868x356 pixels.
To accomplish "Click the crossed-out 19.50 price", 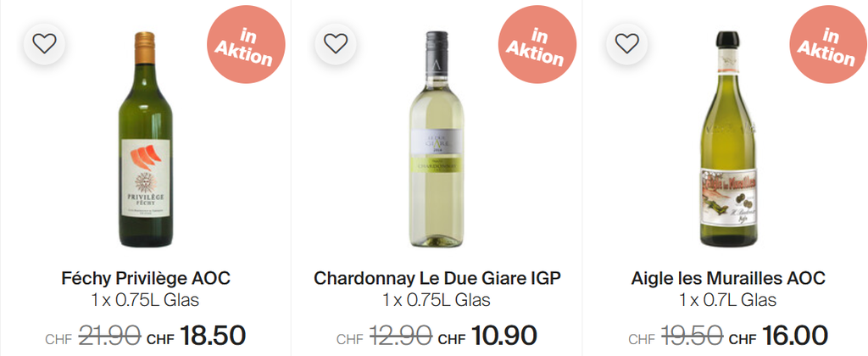I will pyautogui.click(x=693, y=336).
